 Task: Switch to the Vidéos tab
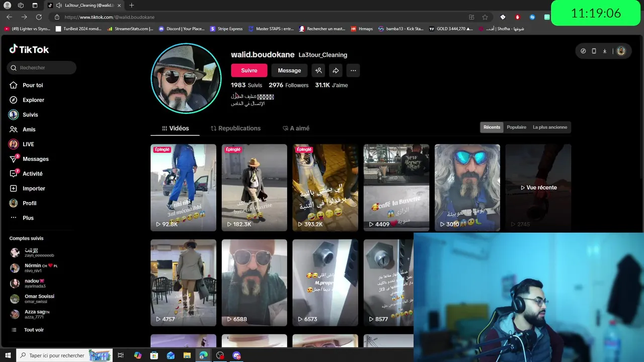pos(175,128)
